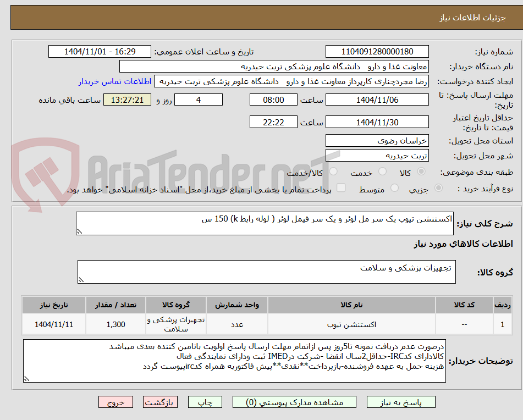Image resolution: width=523 pixels, height=420 pixels.
Task: Click the نام دستگاه خریدار field
Action: click(x=274, y=67)
